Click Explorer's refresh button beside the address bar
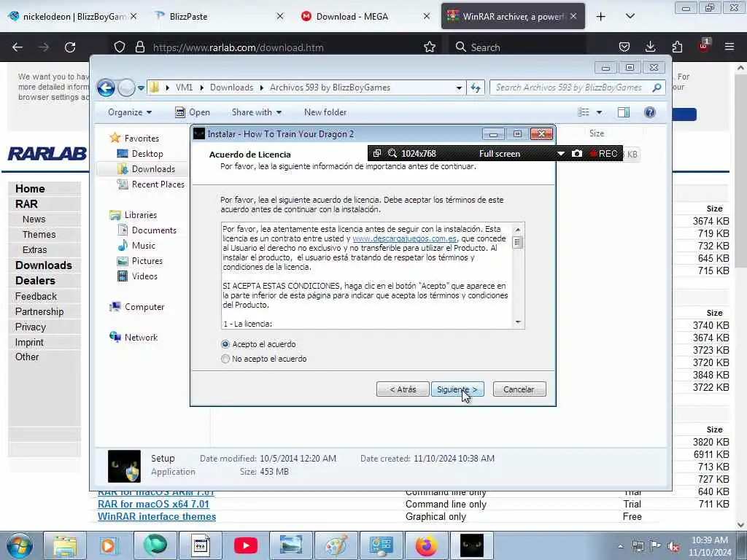The height and width of the screenshot is (560, 747). pos(476,87)
